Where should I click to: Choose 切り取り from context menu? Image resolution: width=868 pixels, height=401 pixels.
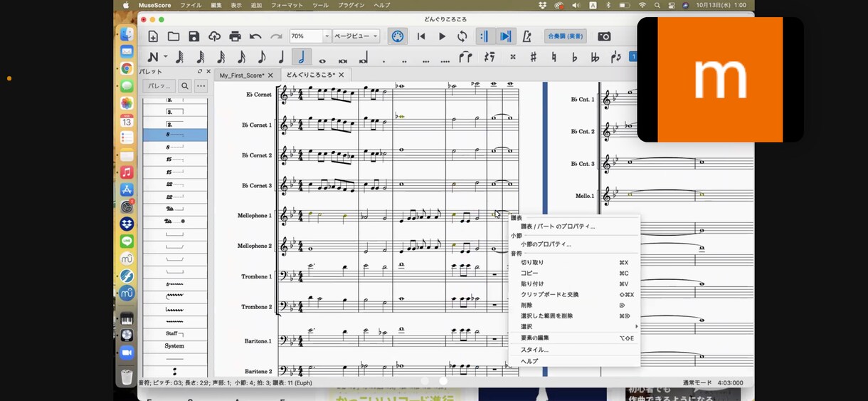575,263
